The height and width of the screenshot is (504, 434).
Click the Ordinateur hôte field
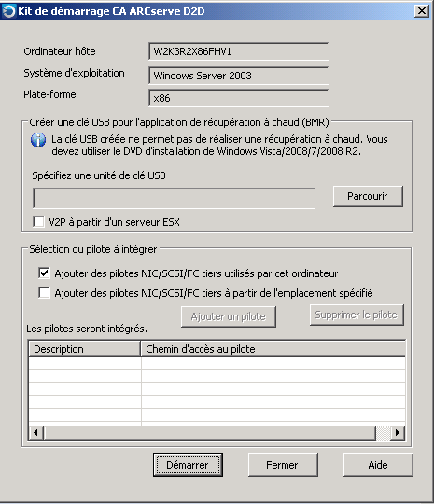click(x=239, y=51)
